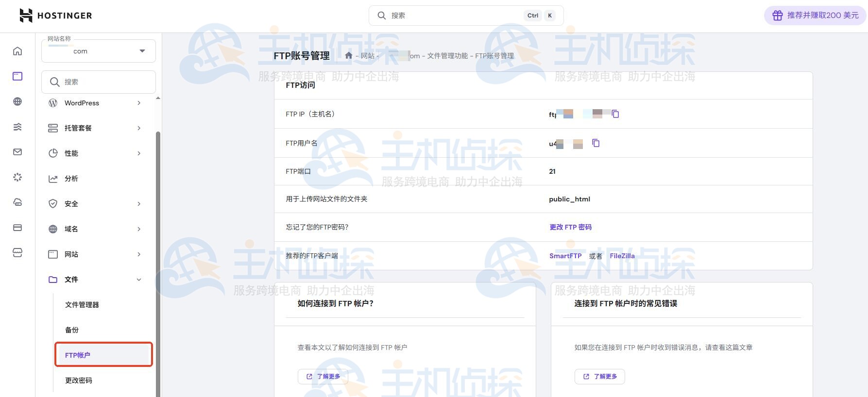The height and width of the screenshot is (397, 868).
Task: Click the Files folder icon
Action: click(53, 280)
